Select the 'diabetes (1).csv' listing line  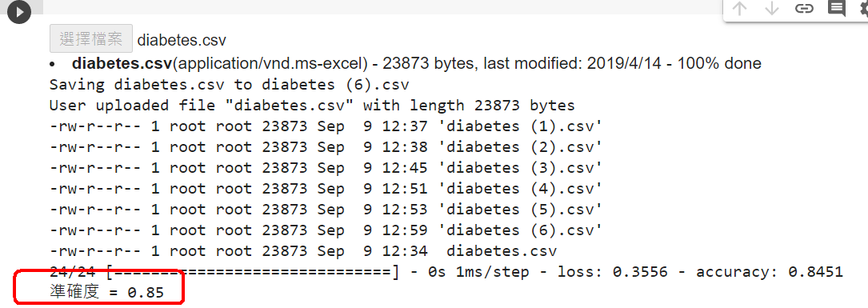[326, 126]
